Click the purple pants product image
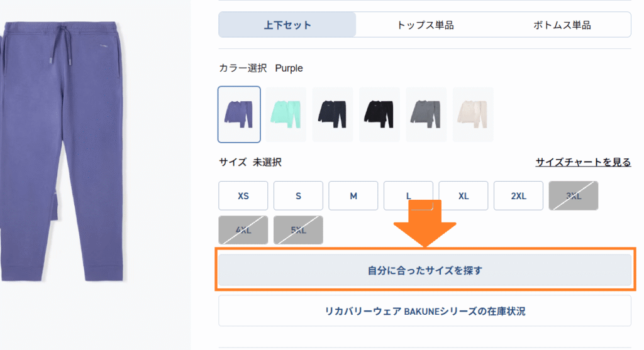 (x=62, y=152)
